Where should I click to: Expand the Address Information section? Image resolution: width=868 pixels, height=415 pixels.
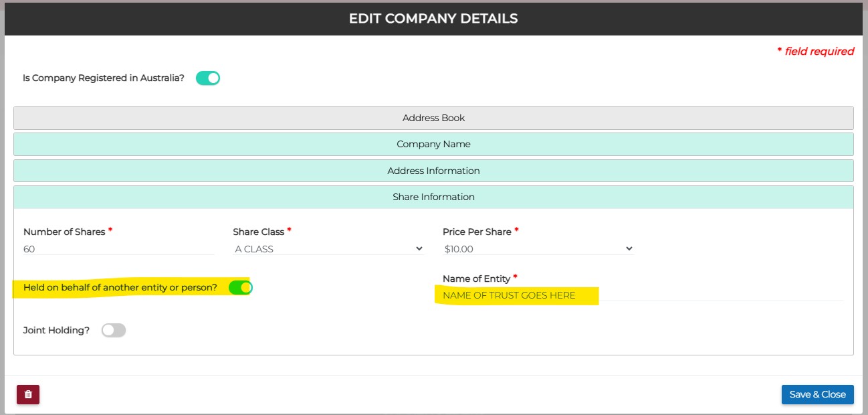click(433, 171)
